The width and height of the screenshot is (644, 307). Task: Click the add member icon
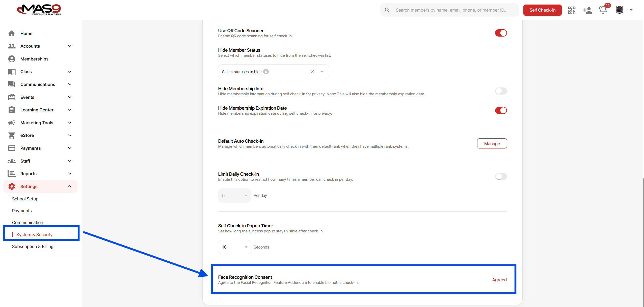point(587,10)
